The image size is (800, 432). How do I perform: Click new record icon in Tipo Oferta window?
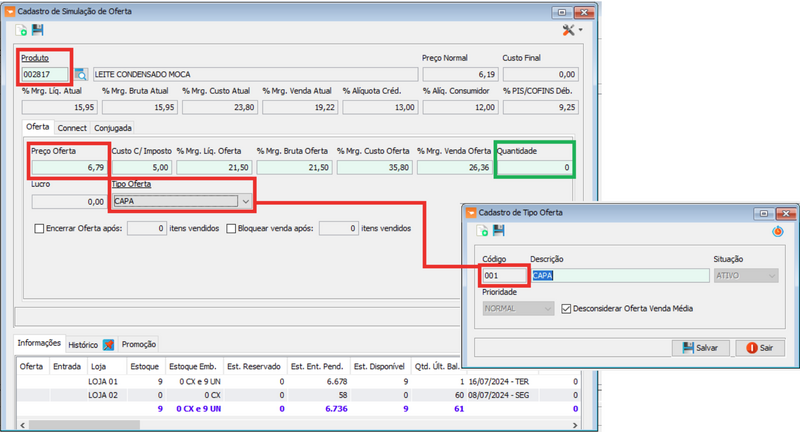(483, 231)
